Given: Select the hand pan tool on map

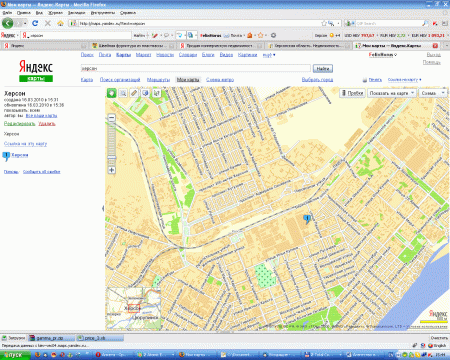Looking at the screenshot, I should (x=112, y=93).
